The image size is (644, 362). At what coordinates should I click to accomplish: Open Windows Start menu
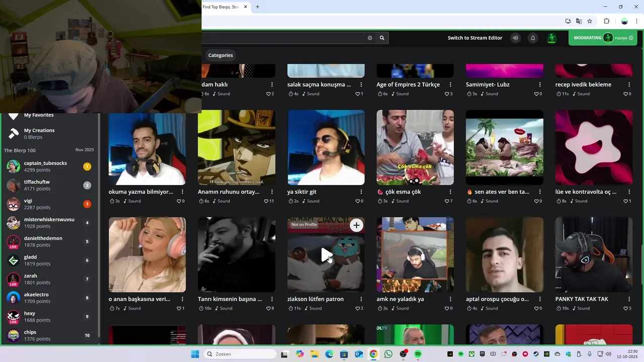coord(195,354)
